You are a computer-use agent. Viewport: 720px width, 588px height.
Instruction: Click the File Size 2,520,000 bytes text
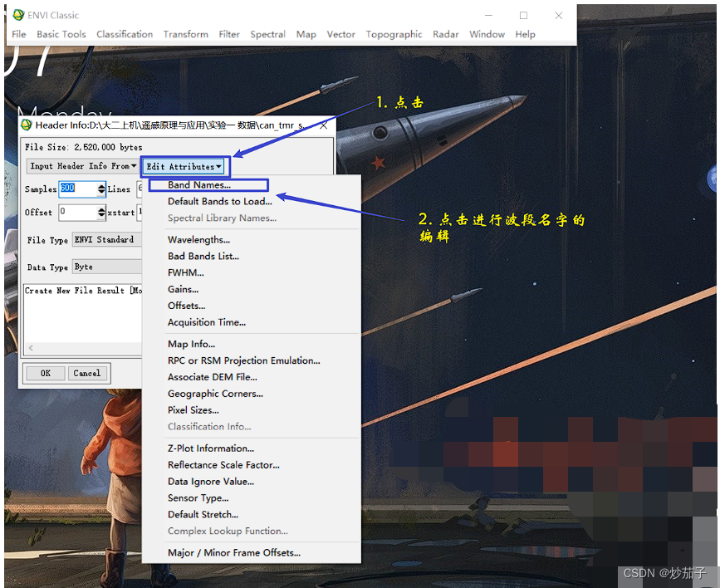[83, 147]
